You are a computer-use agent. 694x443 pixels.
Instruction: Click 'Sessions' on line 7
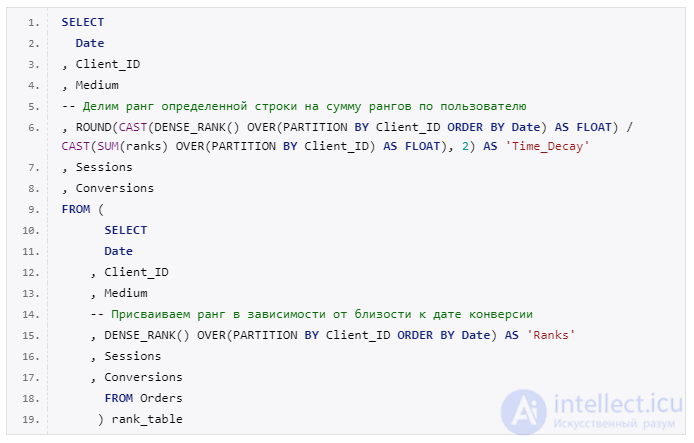pos(104,167)
